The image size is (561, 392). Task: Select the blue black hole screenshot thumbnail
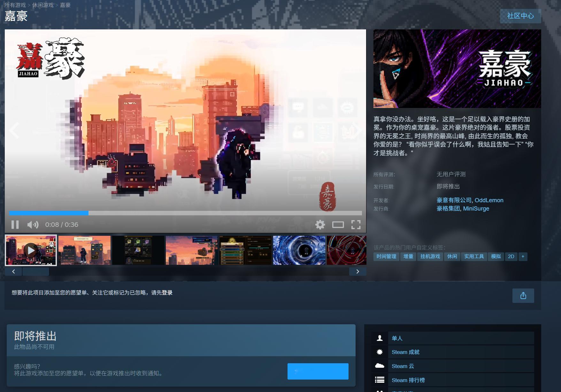(299, 250)
